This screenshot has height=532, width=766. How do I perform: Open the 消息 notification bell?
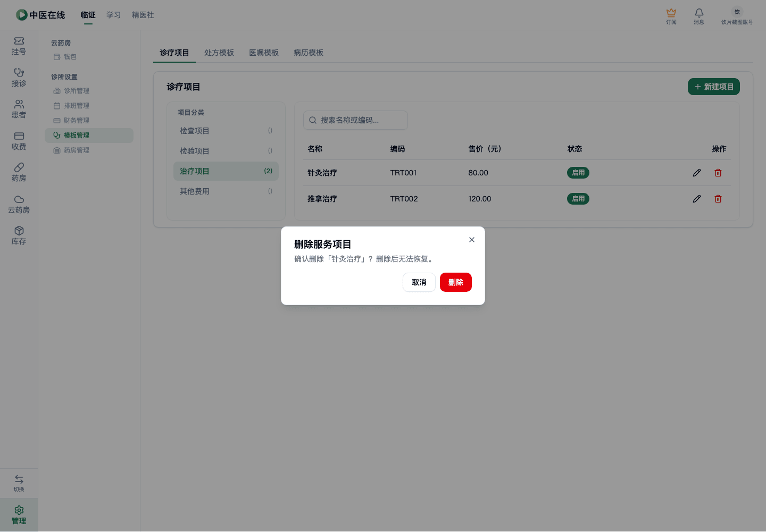point(699,16)
